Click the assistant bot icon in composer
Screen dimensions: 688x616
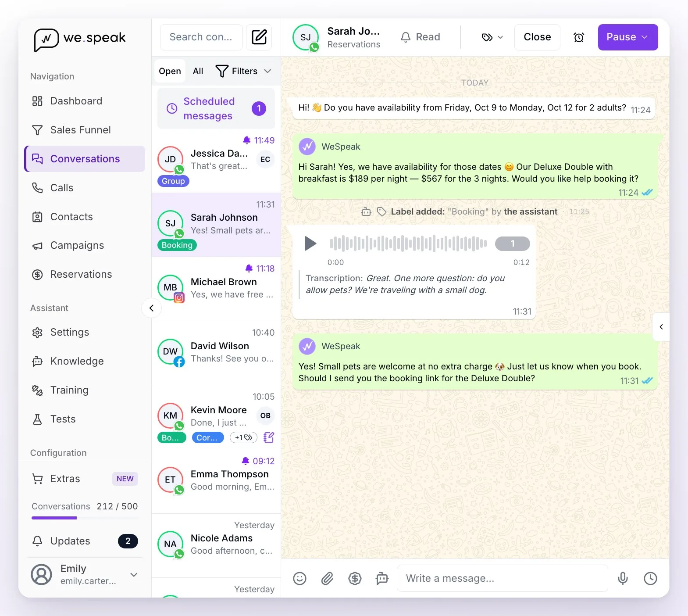[382, 579]
